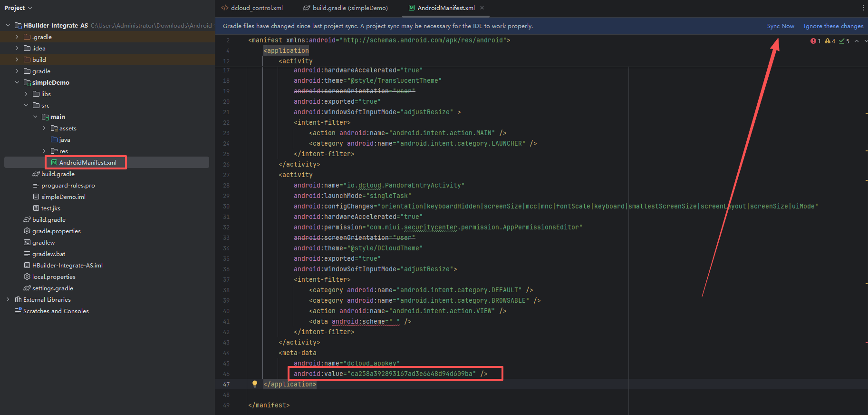The image size is (868, 415).
Task: Click the yellow lightbulb quick-fix icon
Action: pos(255,384)
